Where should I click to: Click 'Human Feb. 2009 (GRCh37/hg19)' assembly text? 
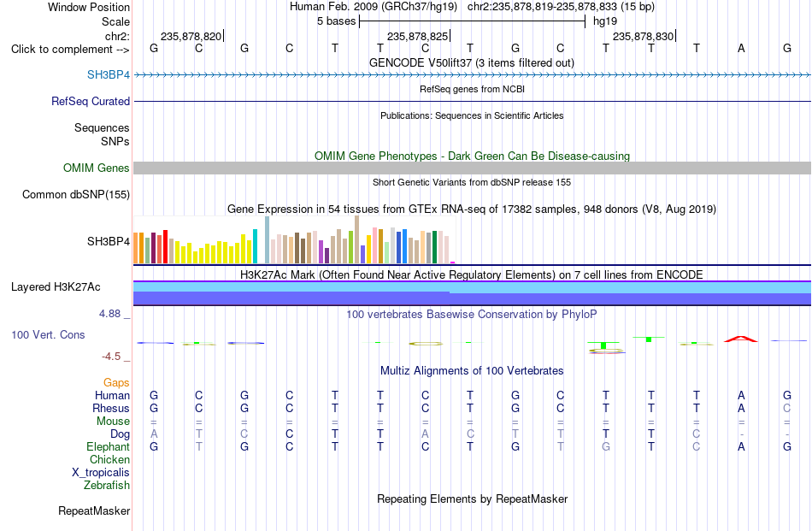pos(374,7)
